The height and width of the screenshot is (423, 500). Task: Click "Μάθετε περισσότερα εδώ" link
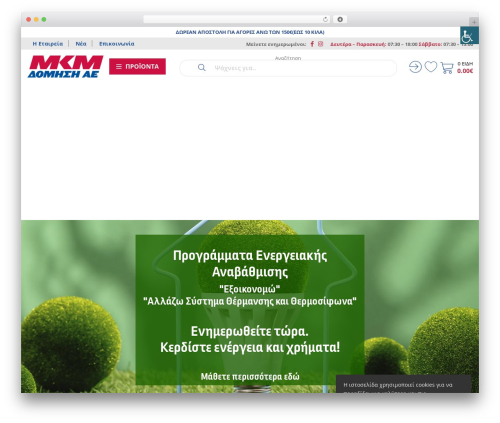tap(250, 377)
